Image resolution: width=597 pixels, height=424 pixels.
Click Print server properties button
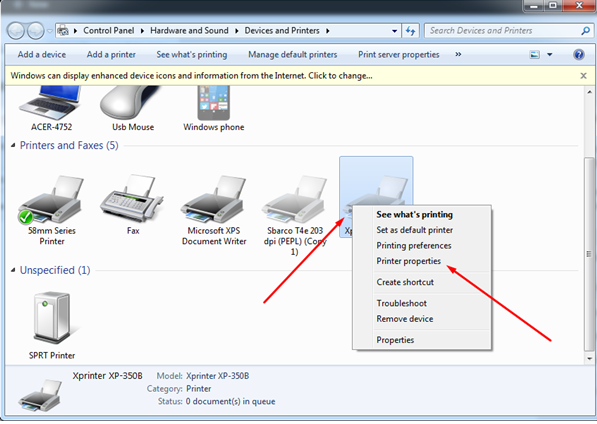(x=399, y=55)
